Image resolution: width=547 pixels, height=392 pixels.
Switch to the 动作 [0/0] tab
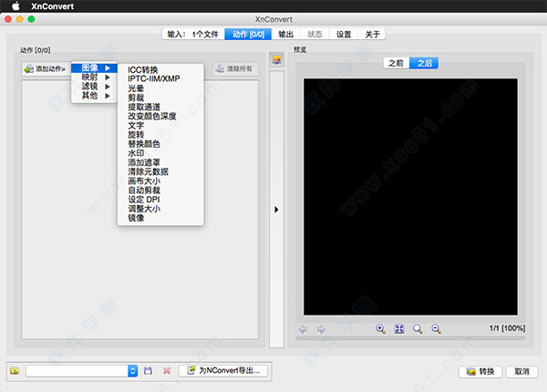tap(248, 34)
